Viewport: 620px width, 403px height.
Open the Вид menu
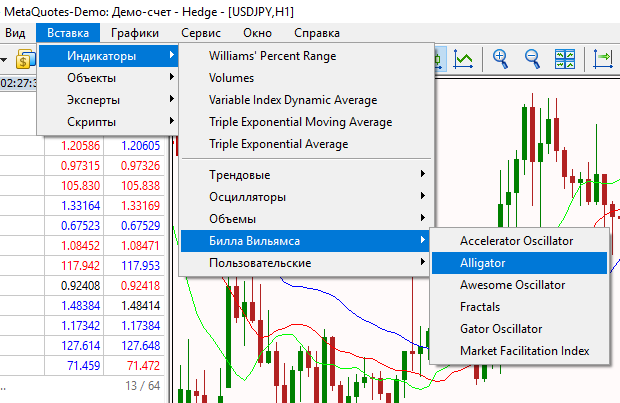click(15, 33)
